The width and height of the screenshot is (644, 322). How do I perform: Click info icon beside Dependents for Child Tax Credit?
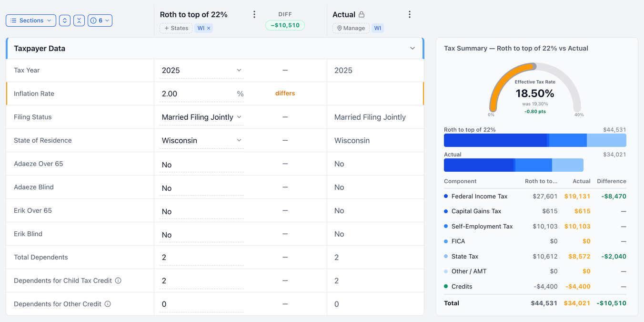[x=118, y=280]
